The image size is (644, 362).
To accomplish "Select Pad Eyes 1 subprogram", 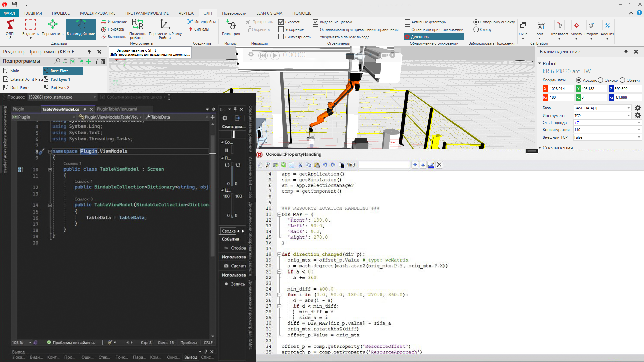I will 60,79.
